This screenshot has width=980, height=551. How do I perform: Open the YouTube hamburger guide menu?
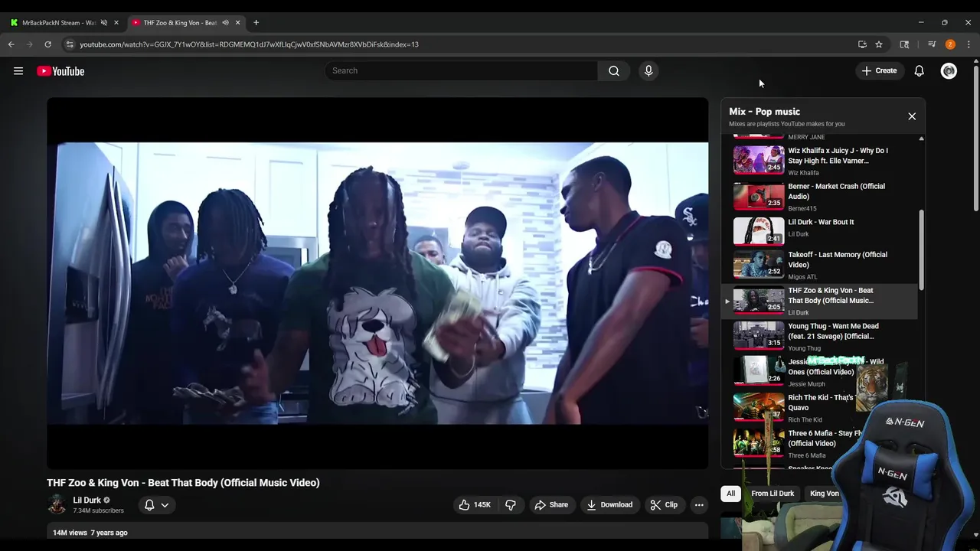(x=18, y=71)
